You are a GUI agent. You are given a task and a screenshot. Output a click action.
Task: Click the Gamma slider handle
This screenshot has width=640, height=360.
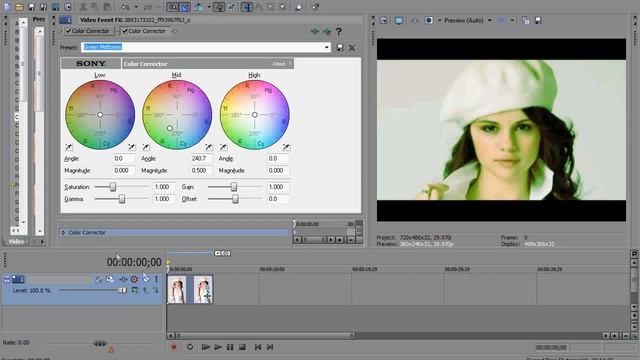[122, 199]
